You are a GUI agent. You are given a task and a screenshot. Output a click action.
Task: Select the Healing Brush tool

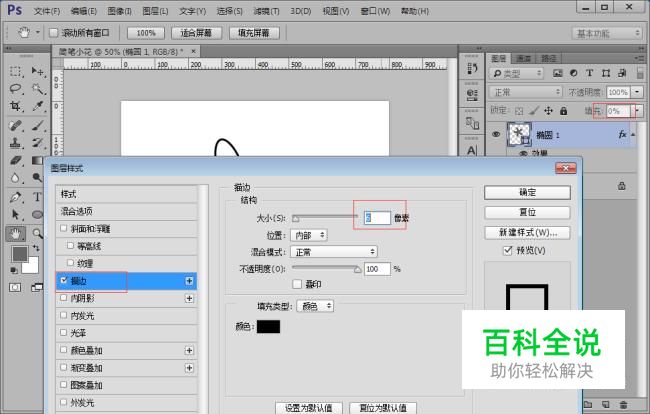click(16, 125)
